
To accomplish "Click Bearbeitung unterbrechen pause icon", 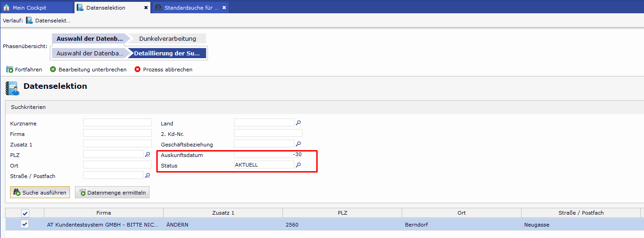I will [53, 70].
